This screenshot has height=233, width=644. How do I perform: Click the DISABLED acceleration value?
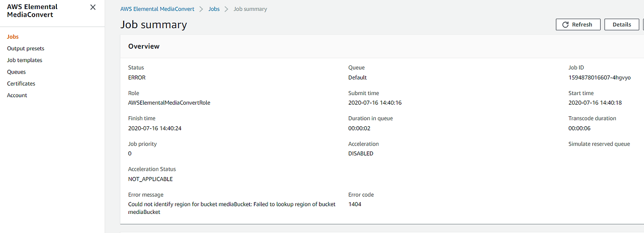click(x=361, y=153)
